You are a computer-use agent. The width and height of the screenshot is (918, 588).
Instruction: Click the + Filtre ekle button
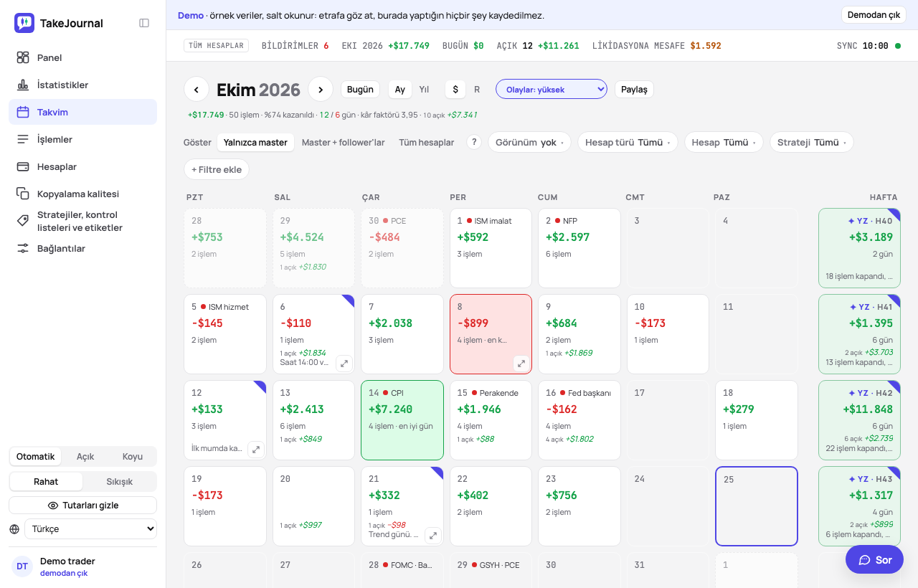(217, 170)
